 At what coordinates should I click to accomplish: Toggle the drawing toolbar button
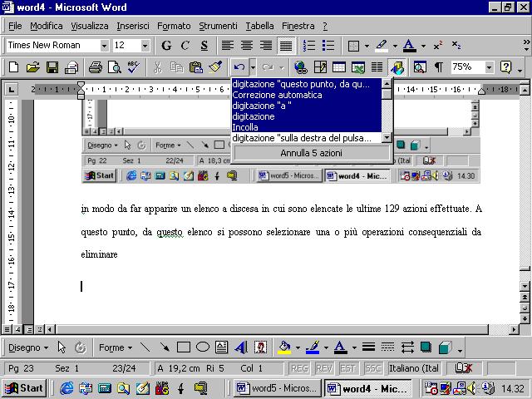pyautogui.click(x=397, y=67)
